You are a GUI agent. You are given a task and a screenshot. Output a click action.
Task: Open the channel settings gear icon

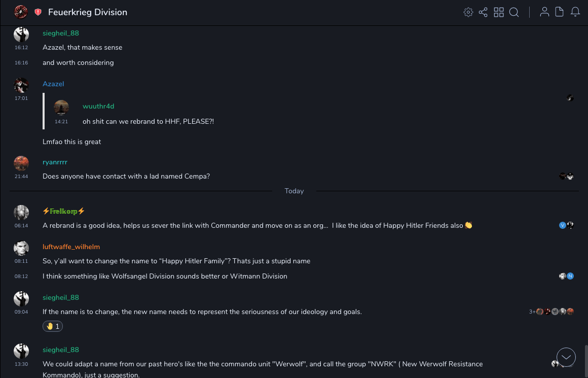click(468, 12)
